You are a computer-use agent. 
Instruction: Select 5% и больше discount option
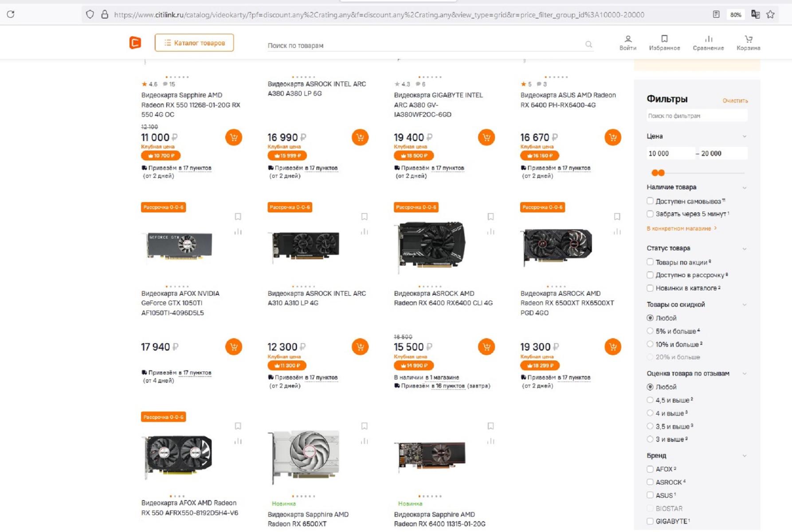click(x=650, y=331)
